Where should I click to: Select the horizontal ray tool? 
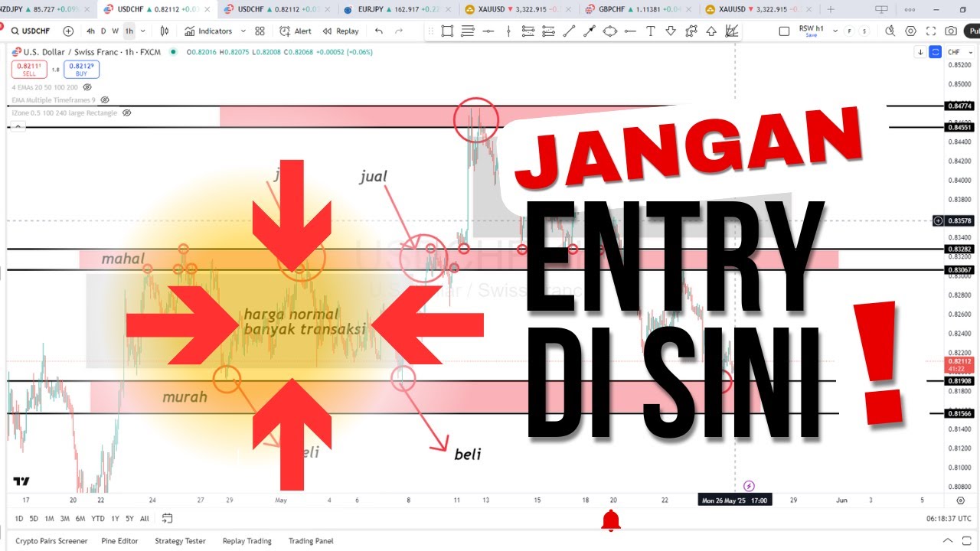coord(630,31)
